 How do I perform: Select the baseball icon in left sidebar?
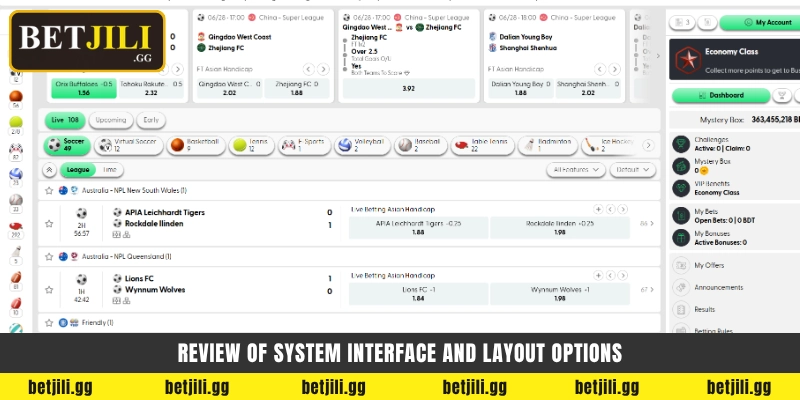pyautogui.click(x=16, y=199)
